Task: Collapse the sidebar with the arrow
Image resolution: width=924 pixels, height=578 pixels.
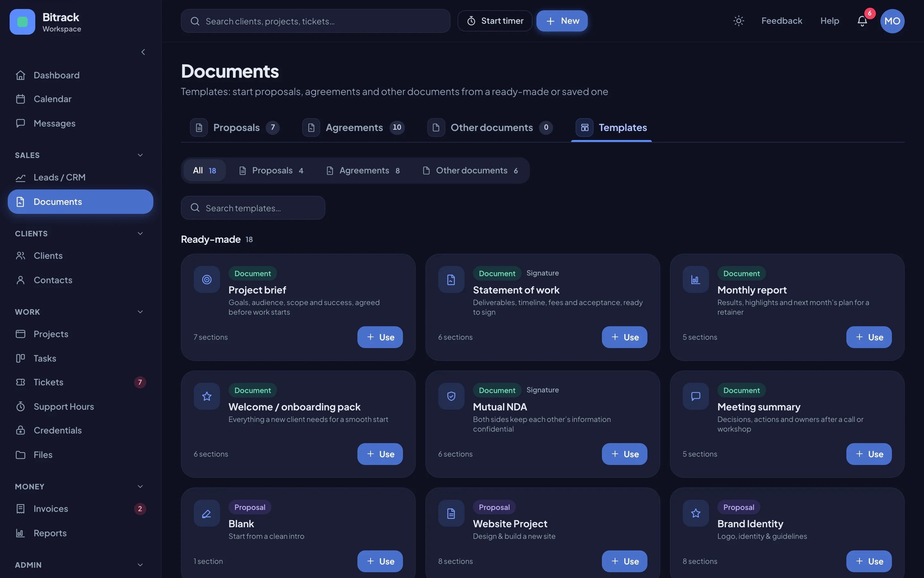Action: [143, 52]
